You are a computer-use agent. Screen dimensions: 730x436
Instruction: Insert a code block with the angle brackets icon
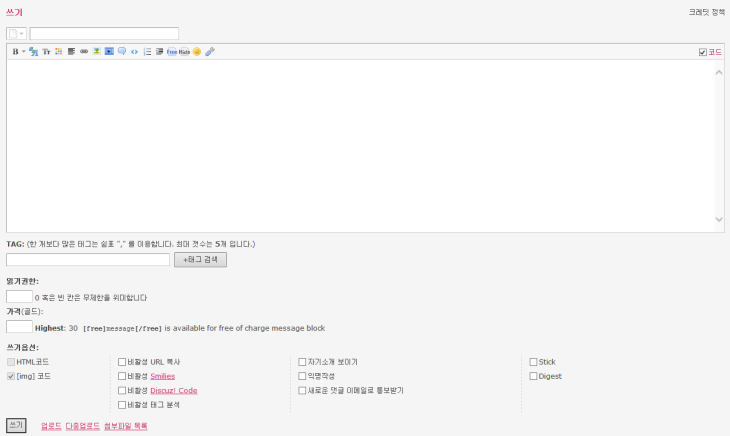pos(135,52)
